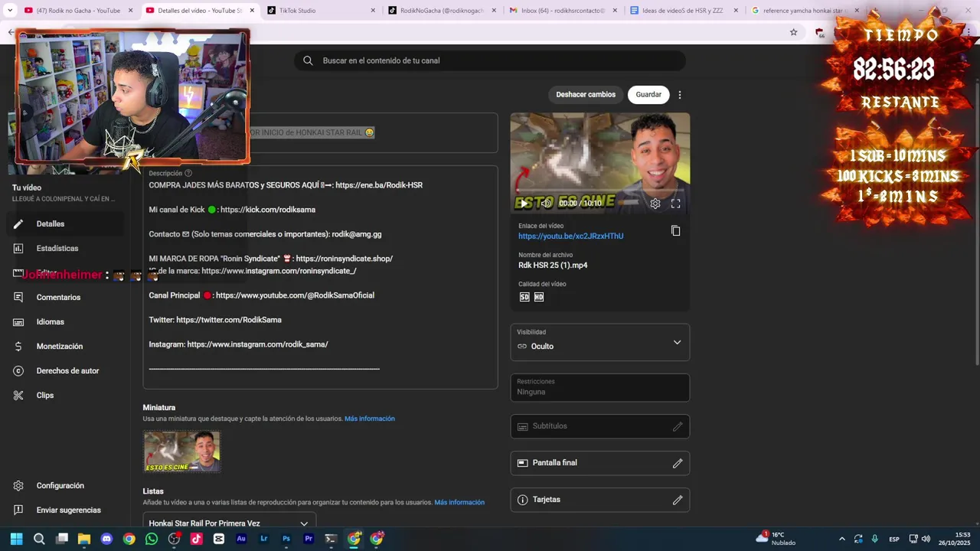Image resolution: width=980 pixels, height=551 pixels.
Task: Launch Adobe Photoshop from taskbar
Action: point(286,539)
